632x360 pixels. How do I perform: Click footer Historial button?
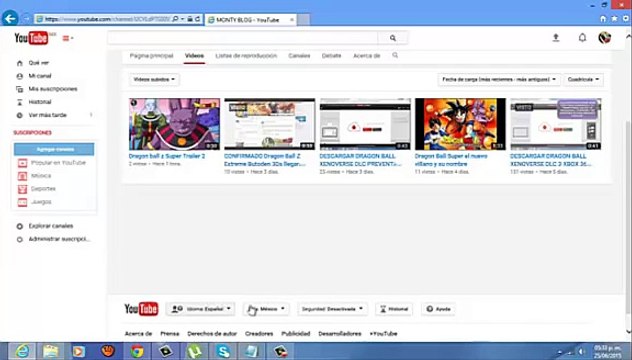tap(394, 309)
